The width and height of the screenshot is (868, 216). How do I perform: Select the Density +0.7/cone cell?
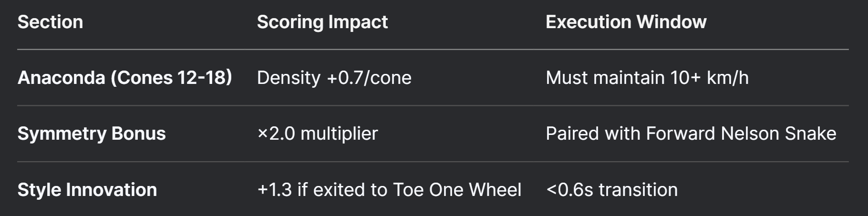334,77
